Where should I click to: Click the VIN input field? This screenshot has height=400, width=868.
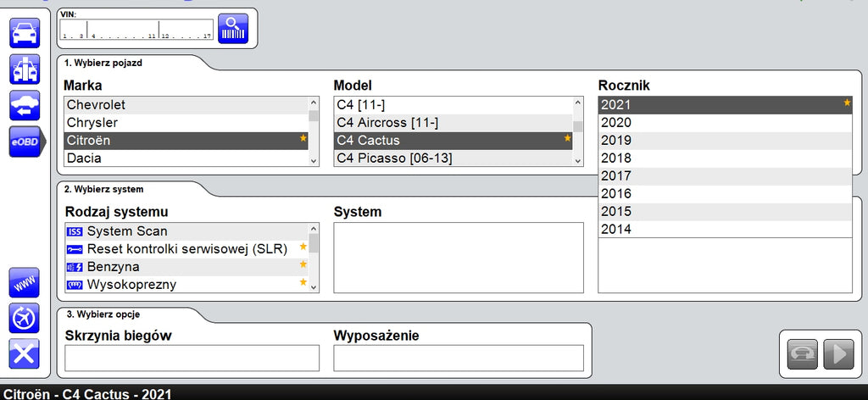coord(136,30)
